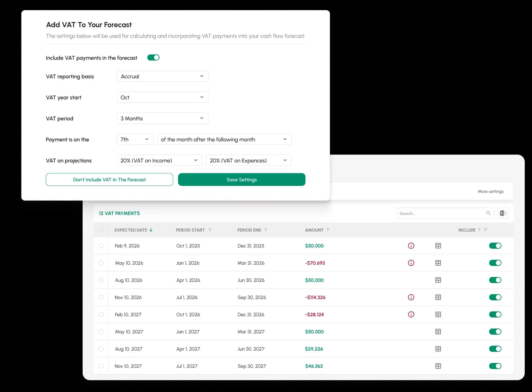The height and width of the screenshot is (392, 532).
Task: Sort table by Period Start column header
Action: click(x=190, y=230)
